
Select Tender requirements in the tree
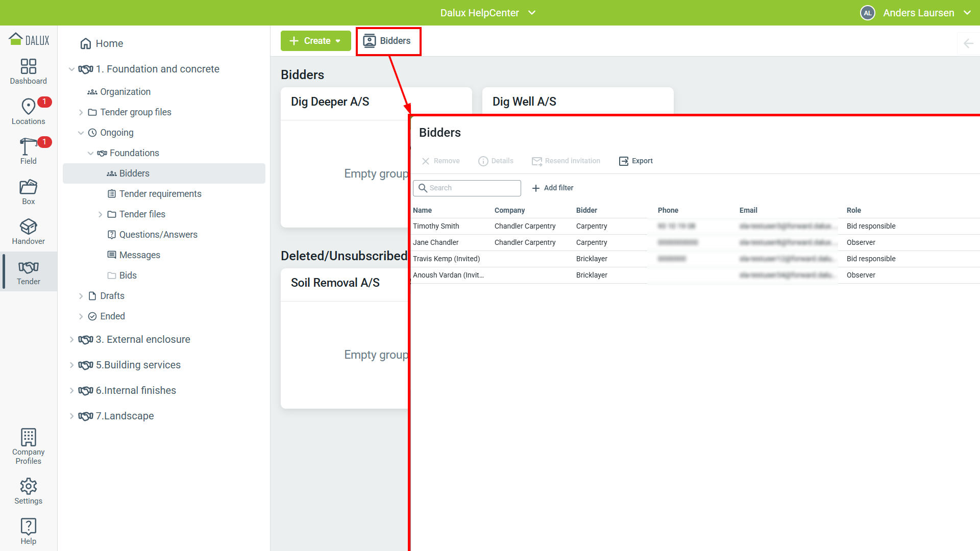160,194
